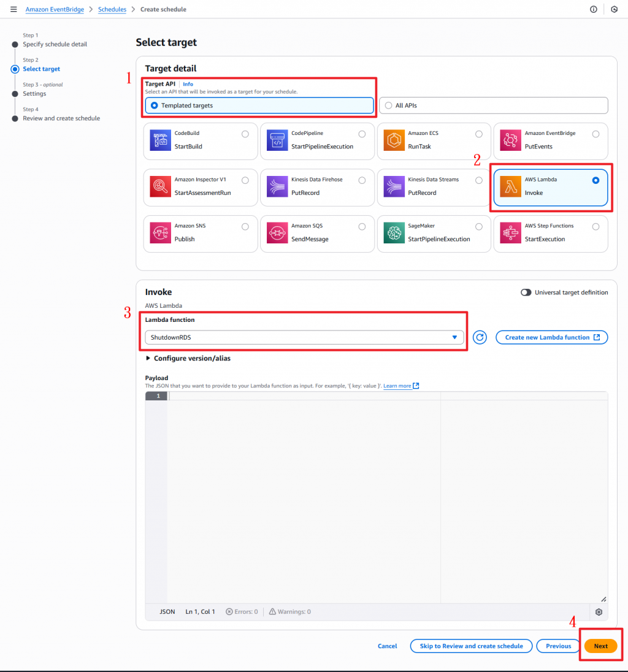This screenshot has width=628, height=672.
Task: Open the Lambda function dropdown
Action: [x=304, y=337]
